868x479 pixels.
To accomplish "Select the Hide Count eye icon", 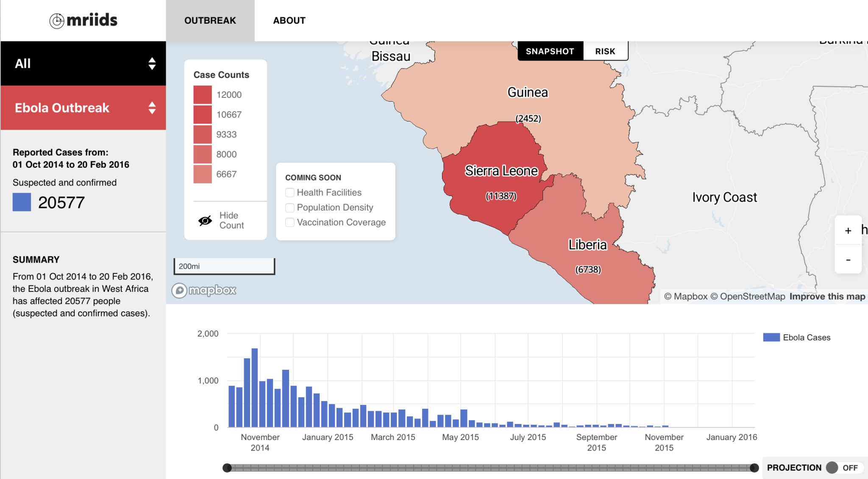I will [x=205, y=220].
